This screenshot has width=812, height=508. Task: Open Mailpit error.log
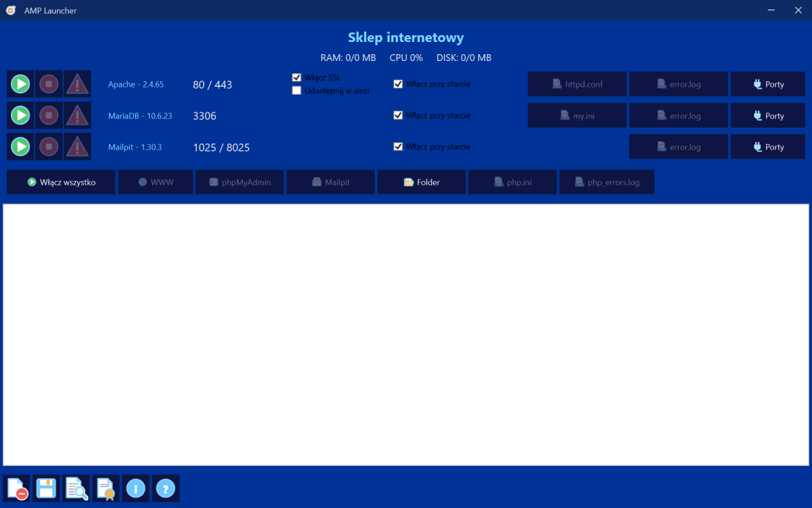click(x=679, y=147)
